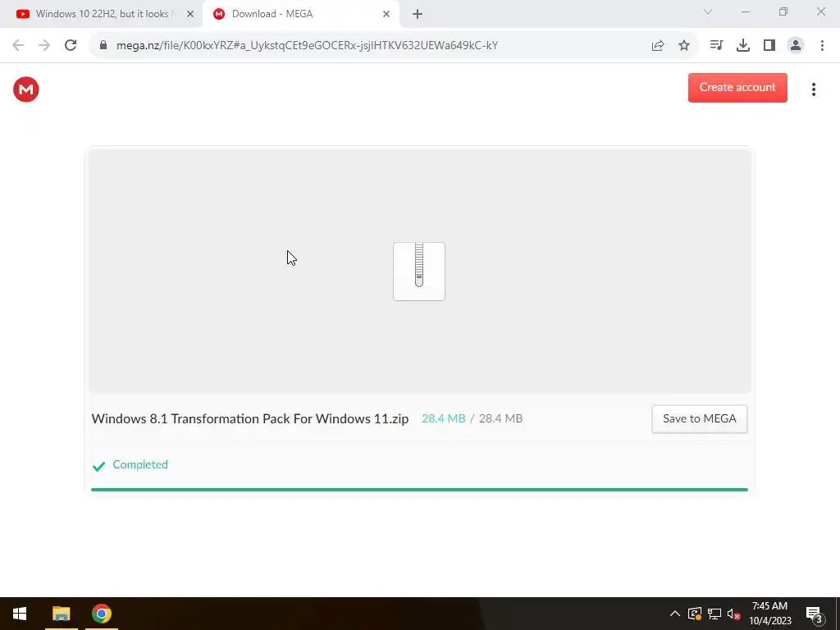The height and width of the screenshot is (630, 840).
Task: Open the Windows Start menu
Action: click(x=20, y=614)
